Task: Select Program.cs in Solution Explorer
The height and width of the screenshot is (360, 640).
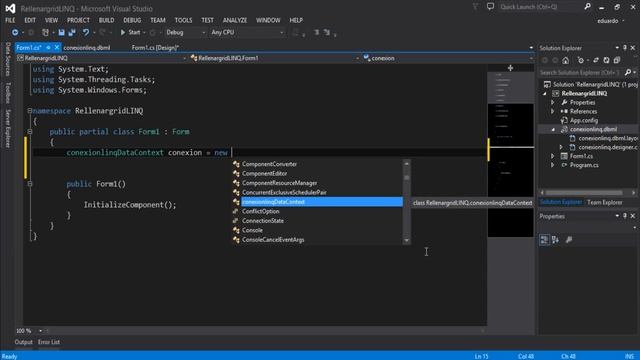Action: tap(584, 165)
